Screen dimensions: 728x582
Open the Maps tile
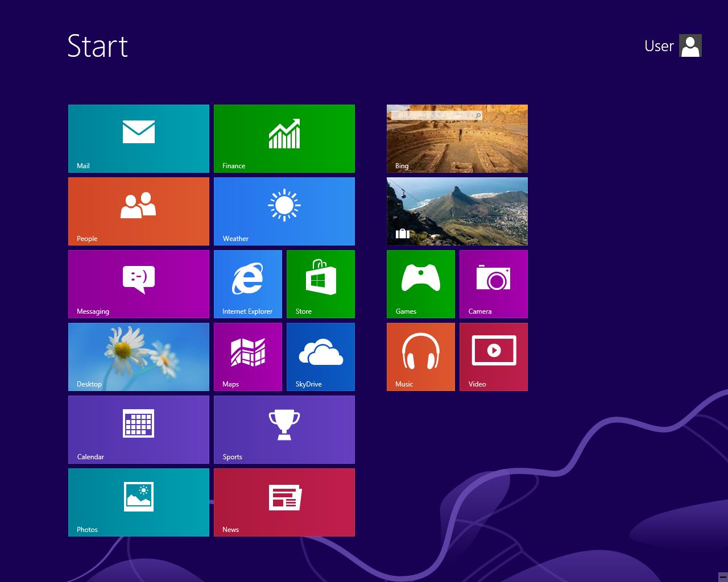[x=248, y=357]
